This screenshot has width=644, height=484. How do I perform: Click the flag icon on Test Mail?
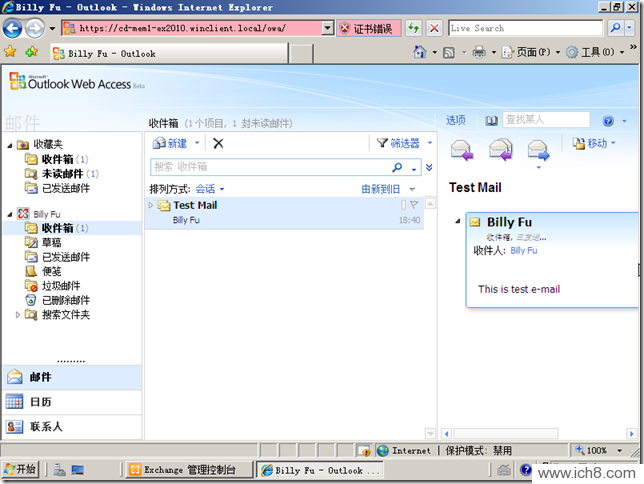click(414, 204)
